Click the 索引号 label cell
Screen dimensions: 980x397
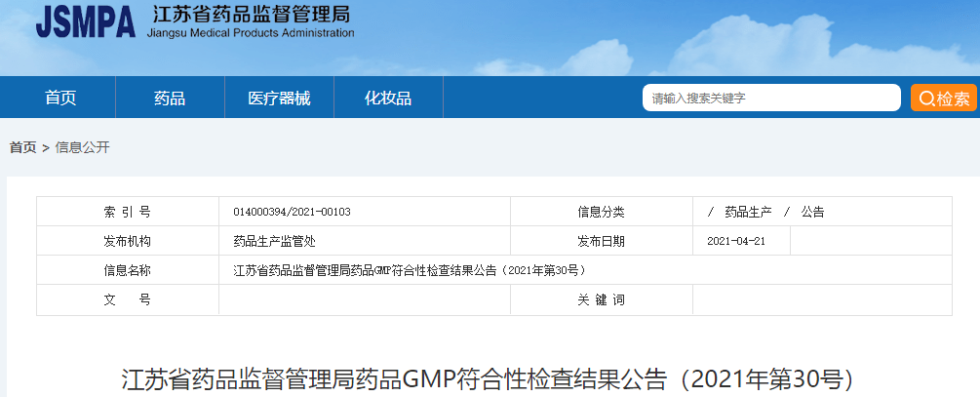tap(128, 212)
